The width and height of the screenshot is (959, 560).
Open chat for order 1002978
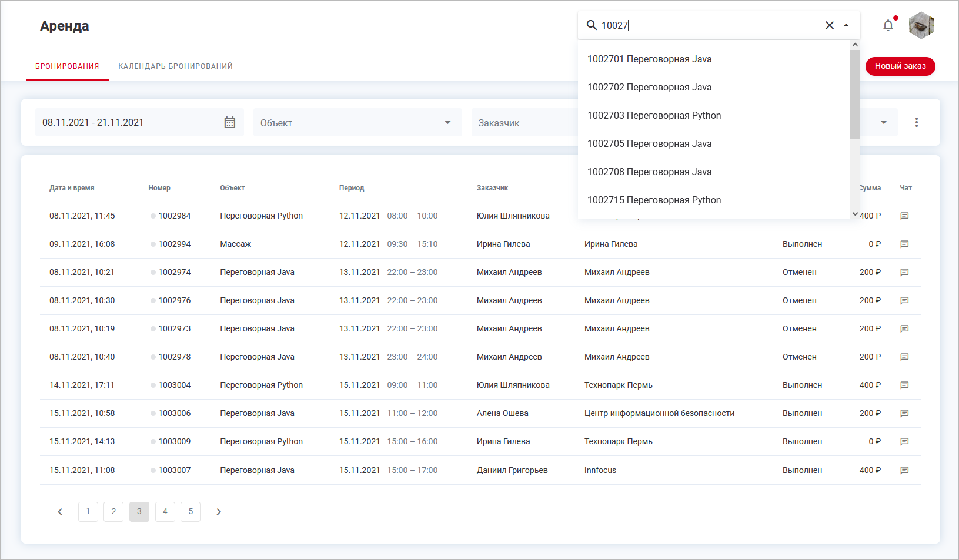[x=904, y=357]
